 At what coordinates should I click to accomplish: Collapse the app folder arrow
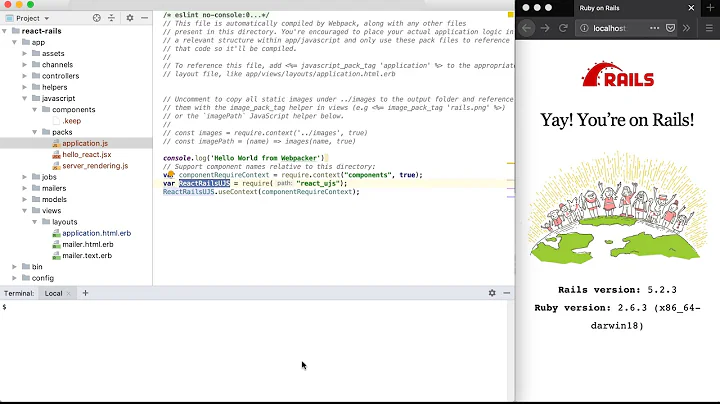click(15, 42)
